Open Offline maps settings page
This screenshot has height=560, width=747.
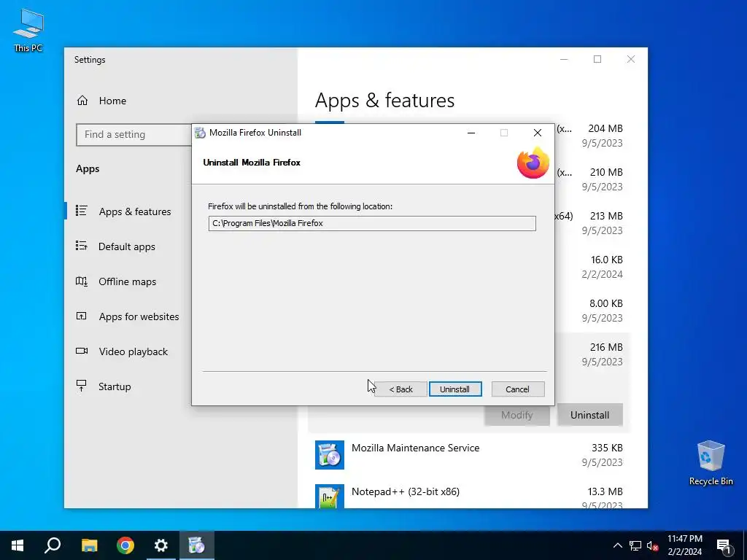(x=127, y=281)
